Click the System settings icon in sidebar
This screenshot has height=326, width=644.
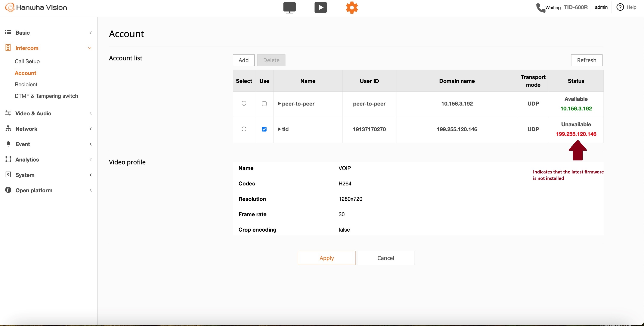[8, 175]
